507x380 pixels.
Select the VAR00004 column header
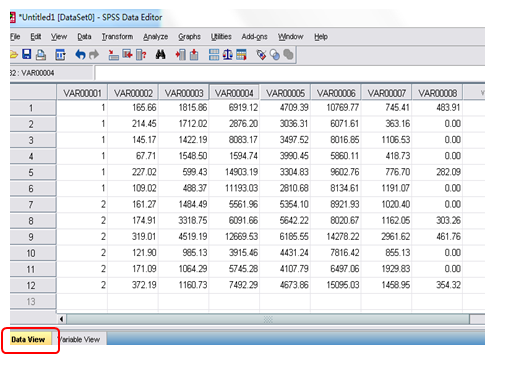234,93
